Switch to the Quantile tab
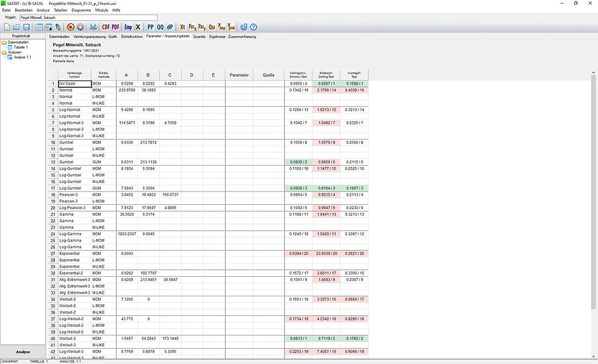This screenshot has height=364, width=598. coord(199,37)
